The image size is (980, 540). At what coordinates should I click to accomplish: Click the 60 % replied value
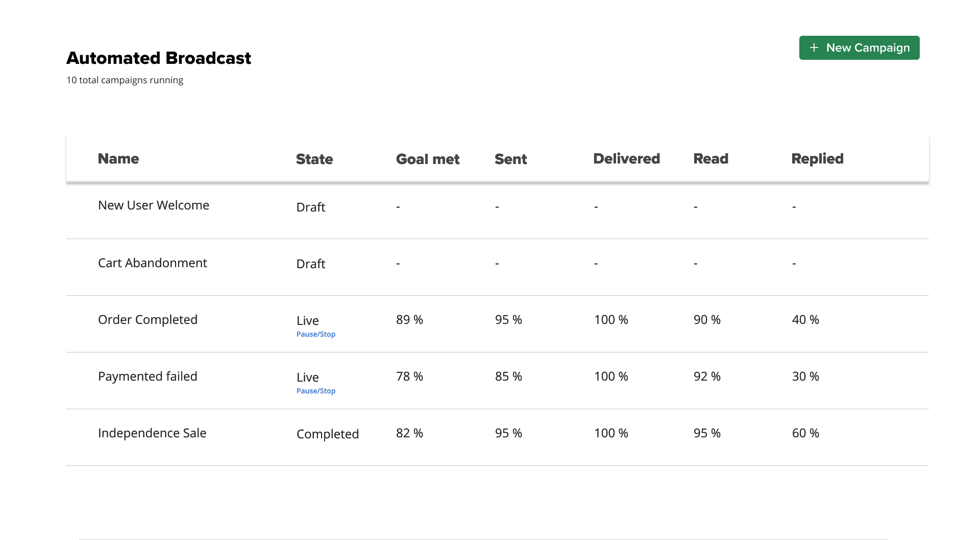pos(805,433)
